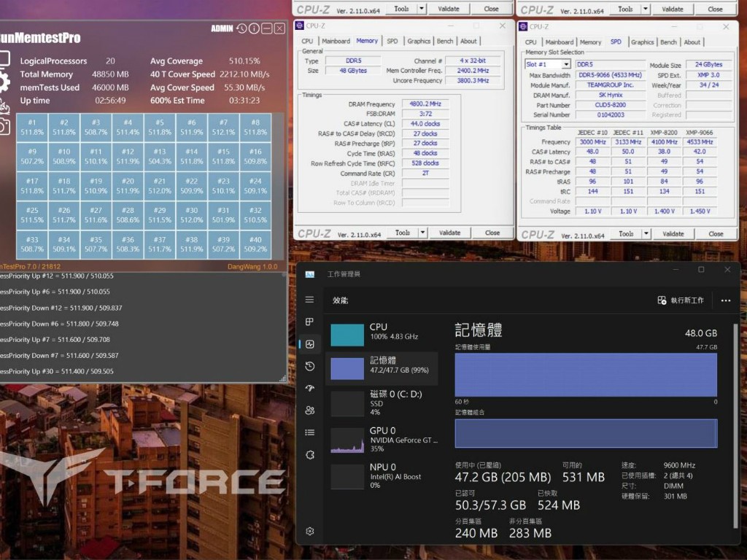Click memtest instance #21 tile
The image size is (747, 560).
pyautogui.click(x=159, y=186)
